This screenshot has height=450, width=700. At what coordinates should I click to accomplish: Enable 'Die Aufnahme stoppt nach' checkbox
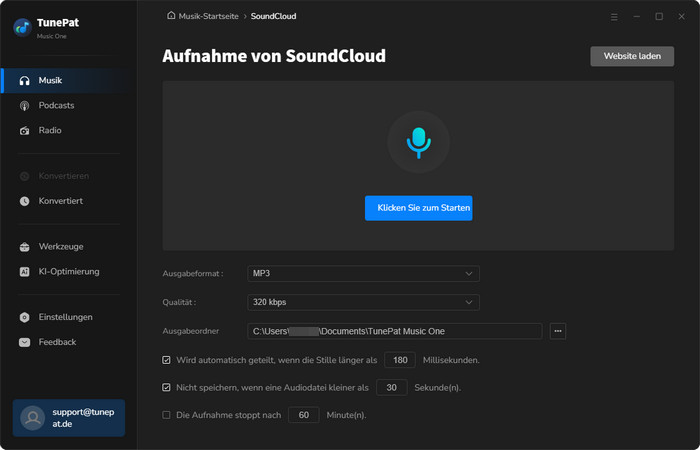pyautogui.click(x=166, y=415)
